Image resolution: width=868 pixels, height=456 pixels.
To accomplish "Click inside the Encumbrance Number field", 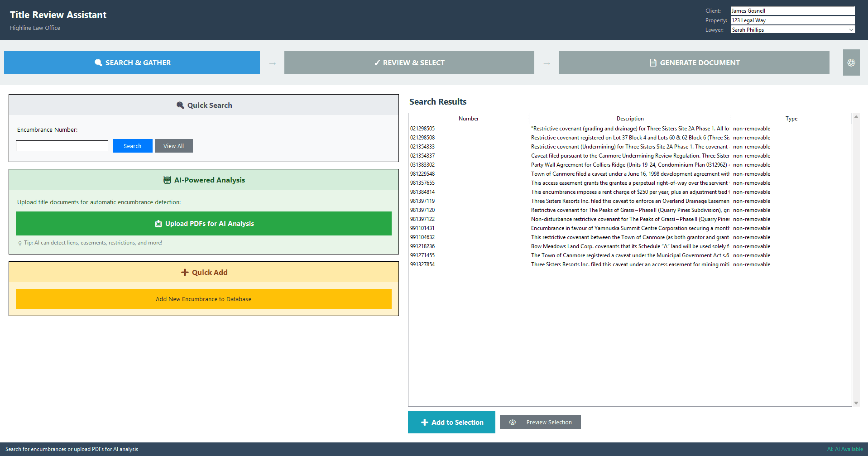I will click(62, 145).
